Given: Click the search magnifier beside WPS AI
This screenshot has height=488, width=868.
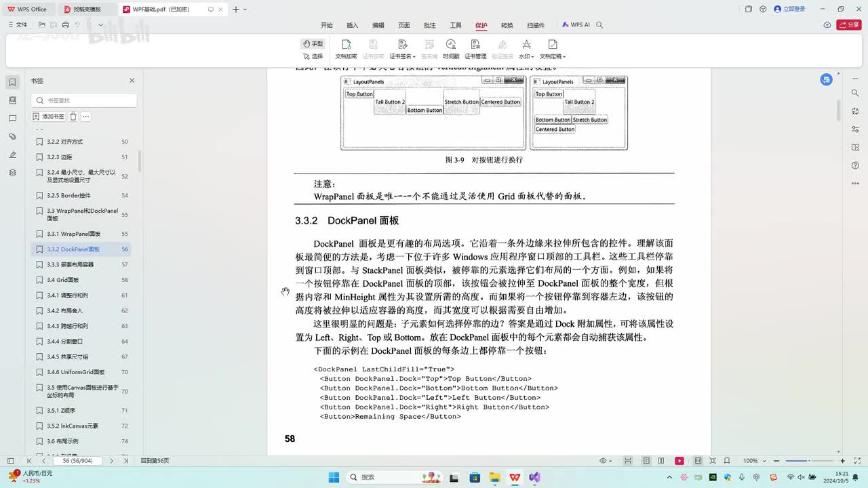Looking at the screenshot, I should (x=599, y=25).
